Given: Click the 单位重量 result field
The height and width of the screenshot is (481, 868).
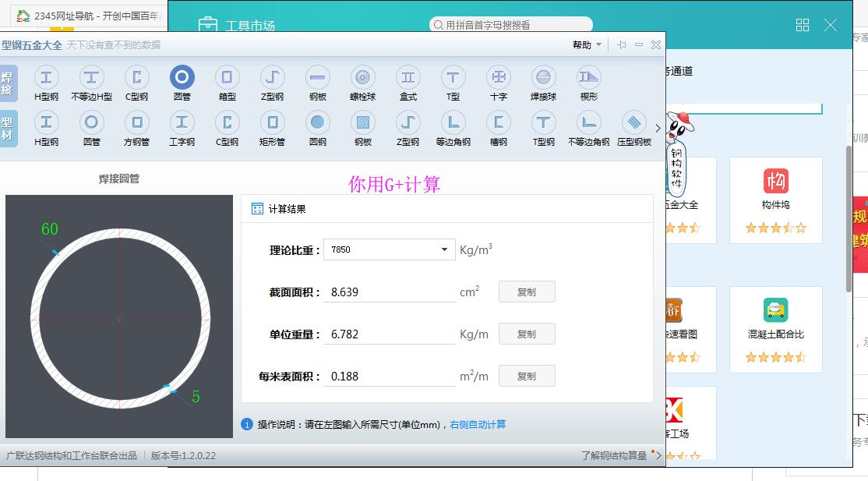Looking at the screenshot, I should point(389,334).
